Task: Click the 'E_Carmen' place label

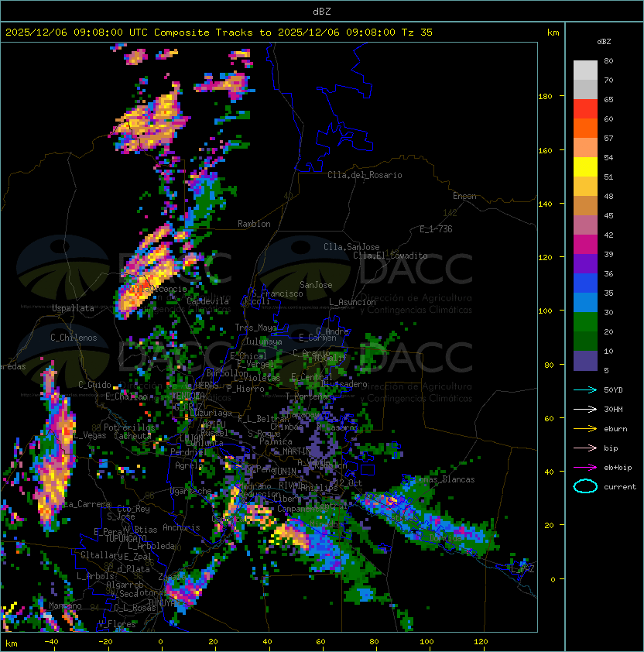Action: click(317, 338)
